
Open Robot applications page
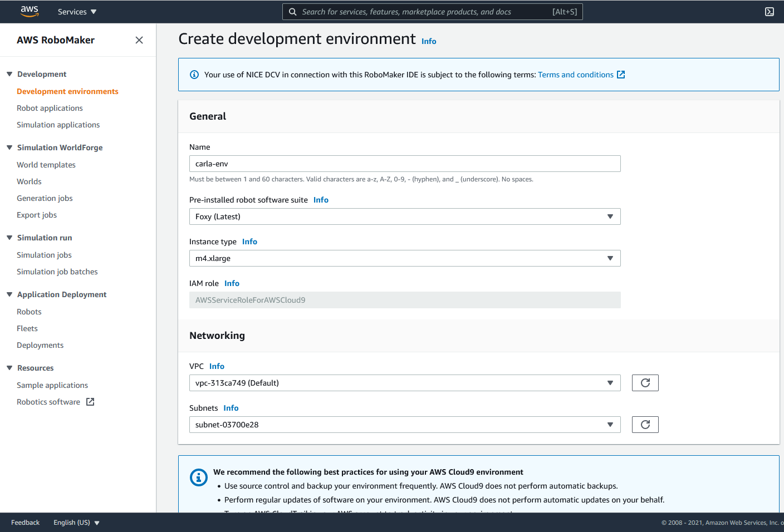click(50, 108)
